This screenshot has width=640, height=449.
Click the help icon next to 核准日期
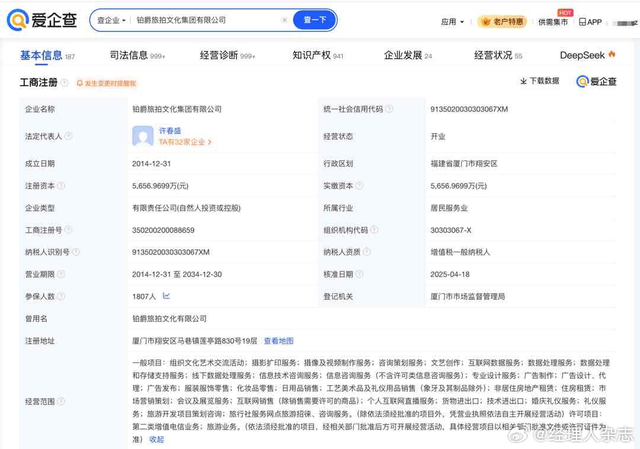pos(359,274)
